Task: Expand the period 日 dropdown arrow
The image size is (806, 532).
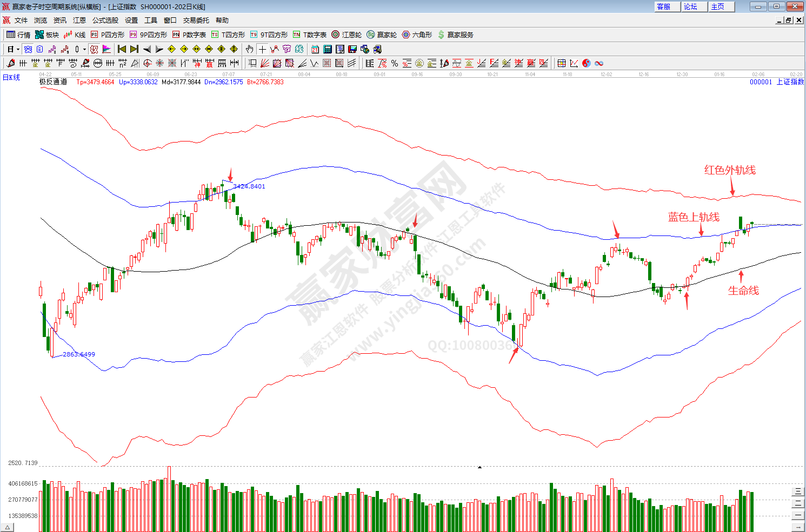Action: tap(18, 49)
